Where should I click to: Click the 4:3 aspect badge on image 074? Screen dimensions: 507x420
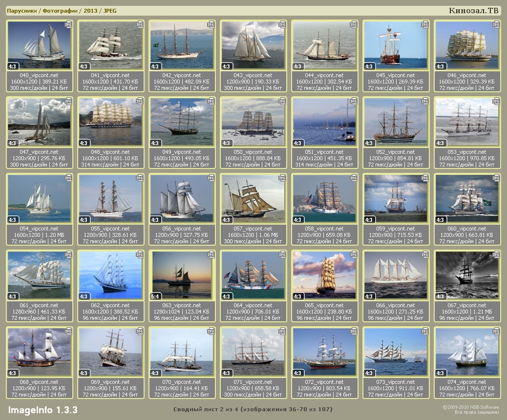pyautogui.click(x=441, y=373)
